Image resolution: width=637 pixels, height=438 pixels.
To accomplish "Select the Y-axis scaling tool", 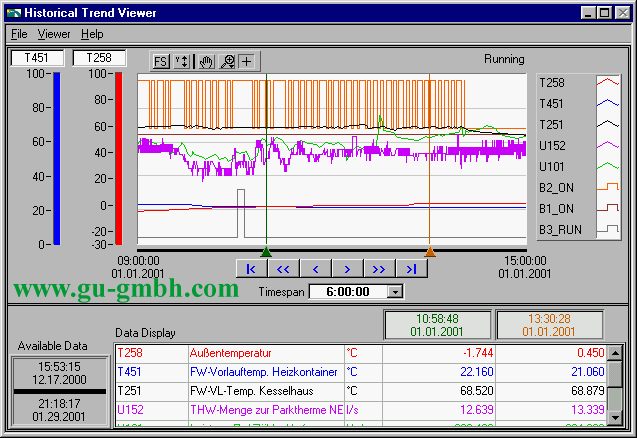I will pos(181,61).
